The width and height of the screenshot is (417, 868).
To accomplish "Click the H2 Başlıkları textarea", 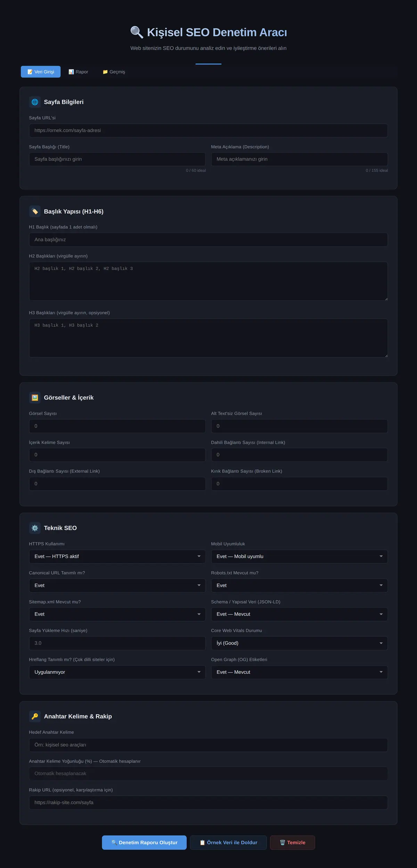I will click(x=208, y=281).
